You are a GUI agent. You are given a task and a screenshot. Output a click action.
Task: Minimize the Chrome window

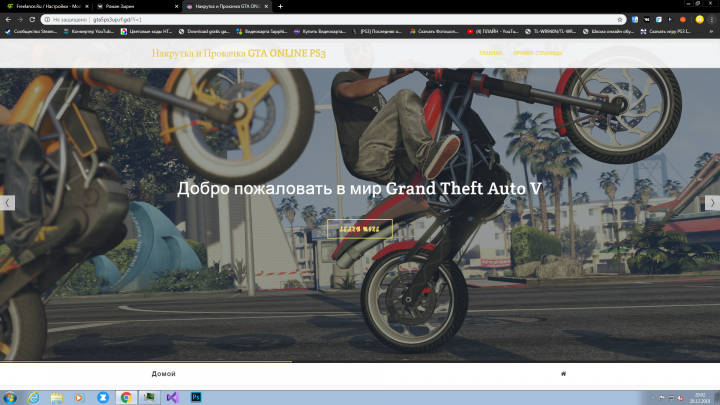pos(687,3)
